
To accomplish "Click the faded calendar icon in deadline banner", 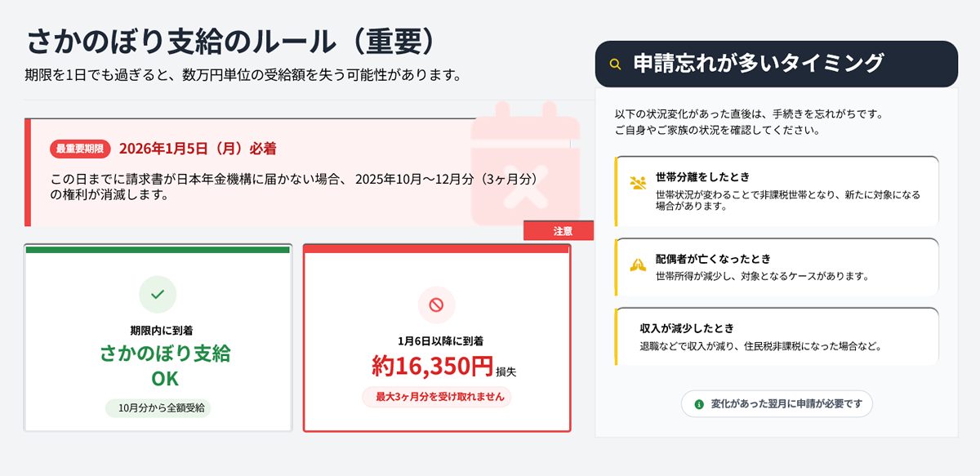I will [525, 167].
